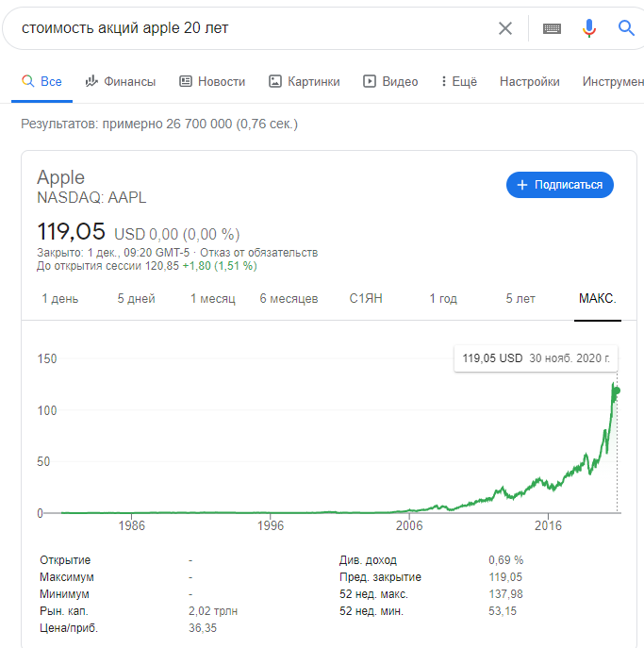Image resolution: width=644 pixels, height=648 pixels.
Task: Start voice search with microphone icon
Action: (x=589, y=28)
